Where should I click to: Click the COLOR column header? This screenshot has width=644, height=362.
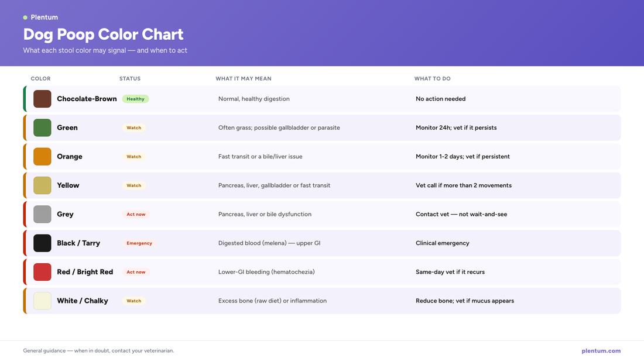click(40, 78)
